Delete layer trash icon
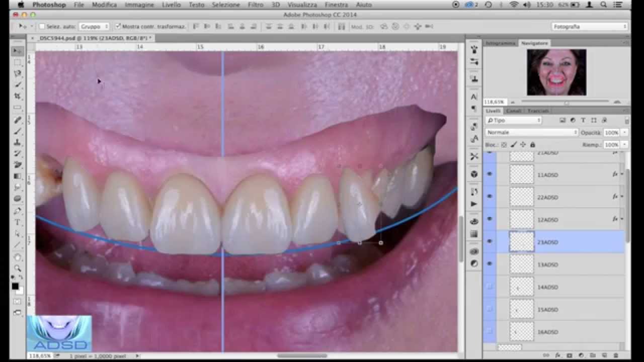Image resolution: width=644 pixels, height=362 pixels. [616, 355]
